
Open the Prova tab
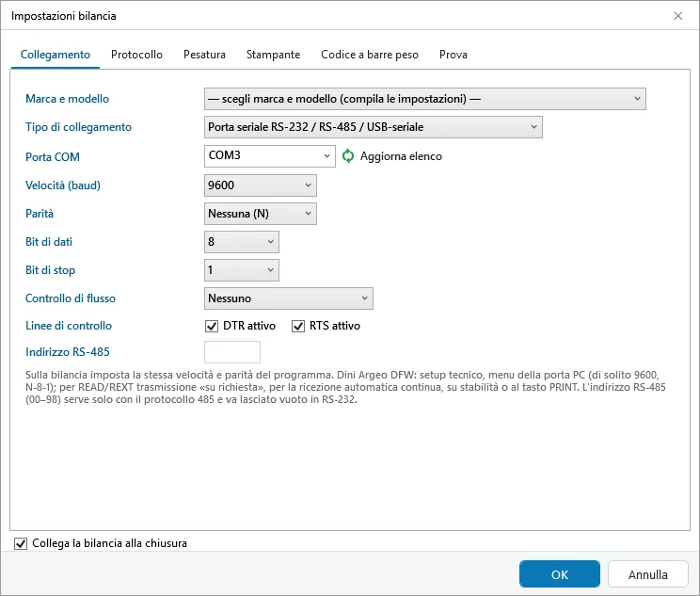(453, 55)
